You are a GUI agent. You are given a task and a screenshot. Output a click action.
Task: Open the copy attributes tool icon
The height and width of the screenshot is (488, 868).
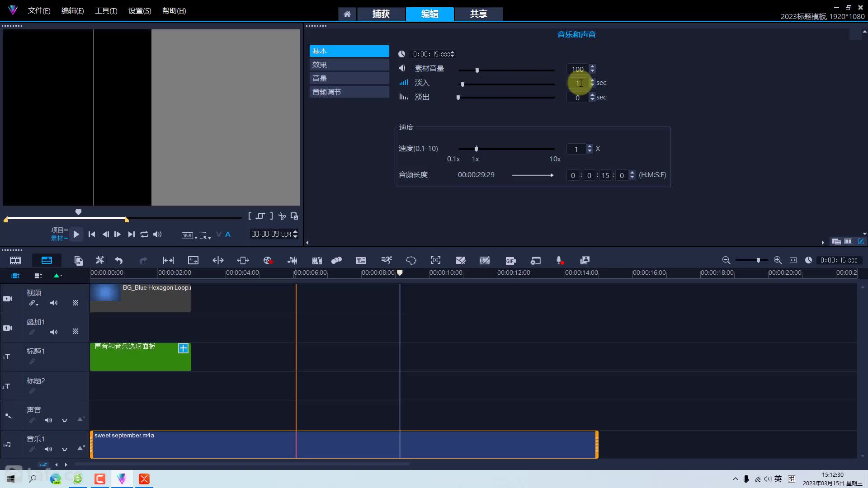click(79, 260)
